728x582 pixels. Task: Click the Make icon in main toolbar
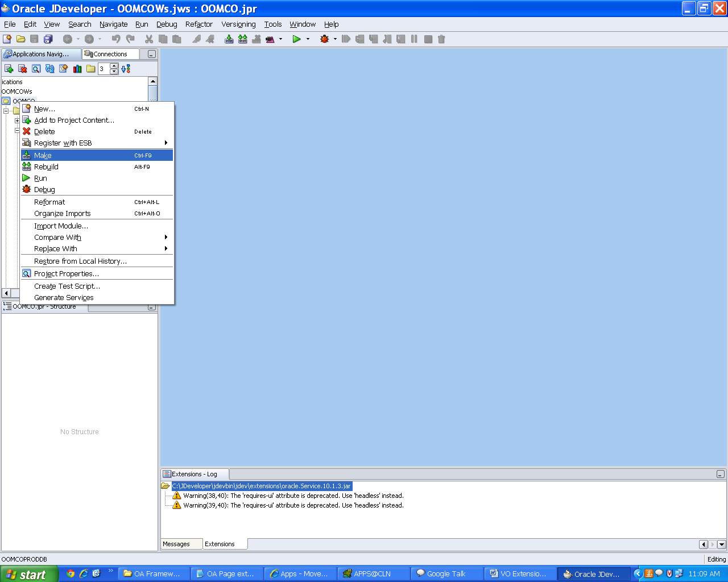tap(229, 39)
